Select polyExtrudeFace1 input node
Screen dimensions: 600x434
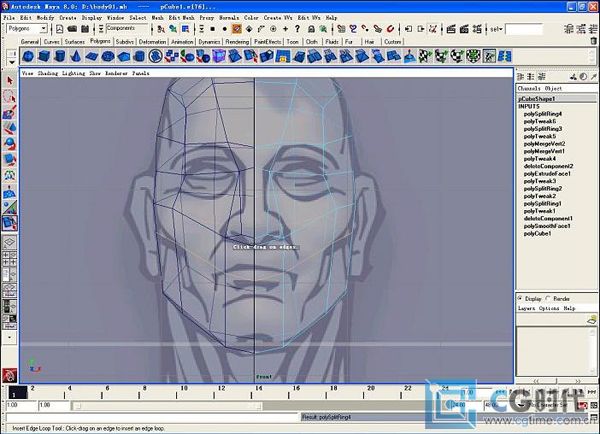(547, 173)
